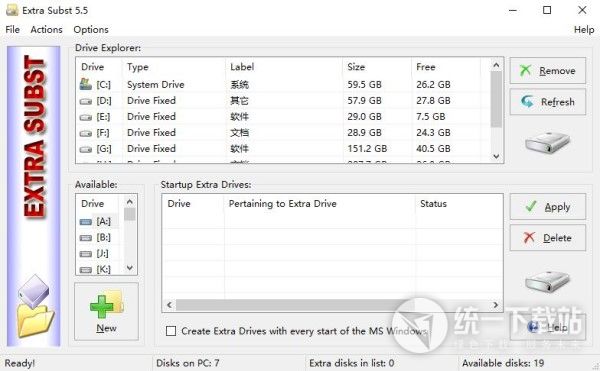This screenshot has height=371, width=600.
Task: Click the Apply button
Action: pyautogui.click(x=548, y=207)
